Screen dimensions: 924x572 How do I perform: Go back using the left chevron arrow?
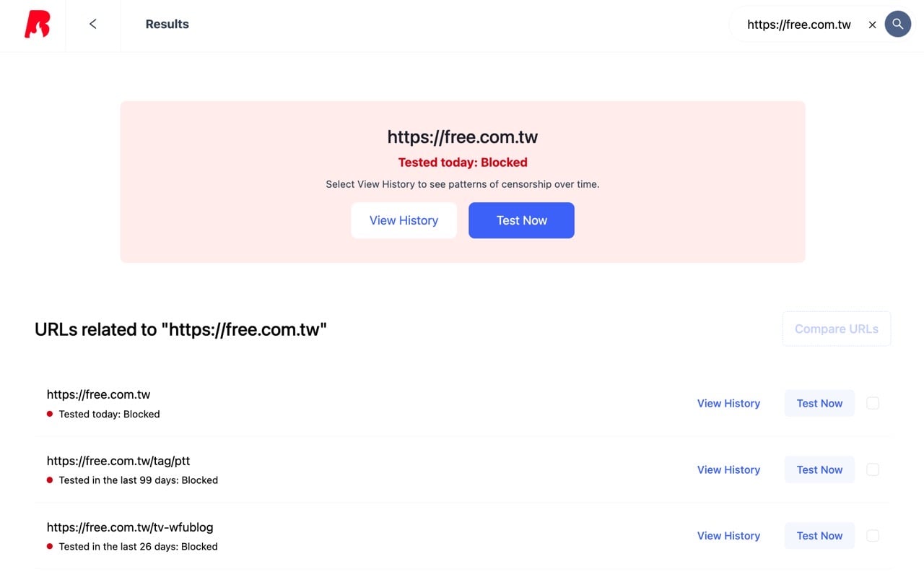(92, 24)
